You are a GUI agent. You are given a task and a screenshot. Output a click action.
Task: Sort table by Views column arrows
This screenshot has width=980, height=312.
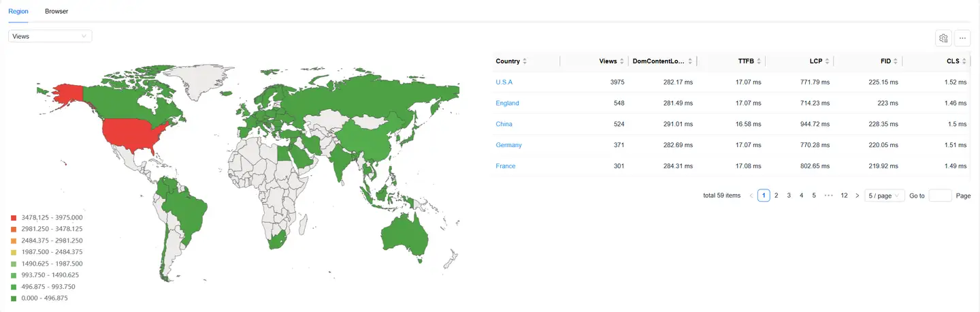(x=621, y=61)
